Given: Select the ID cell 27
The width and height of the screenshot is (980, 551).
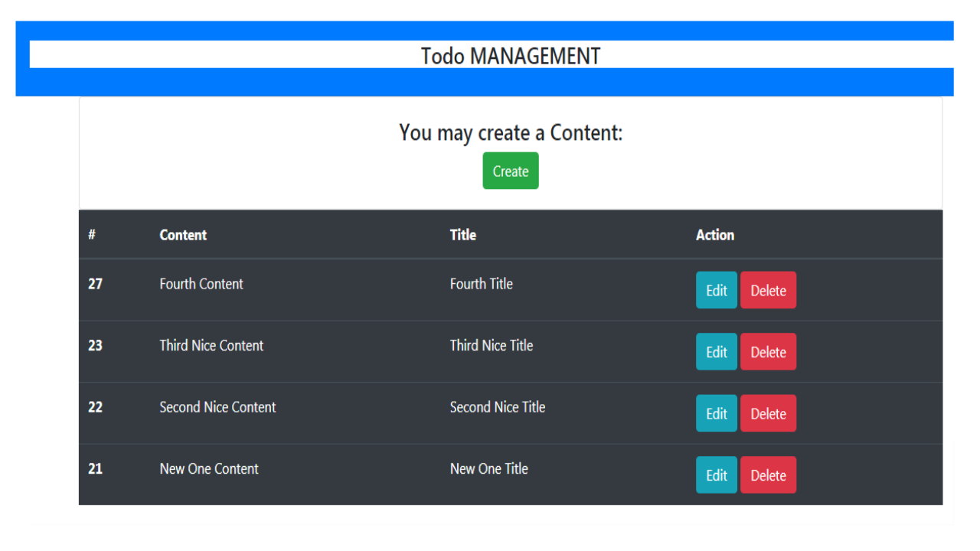Looking at the screenshot, I should 95,284.
